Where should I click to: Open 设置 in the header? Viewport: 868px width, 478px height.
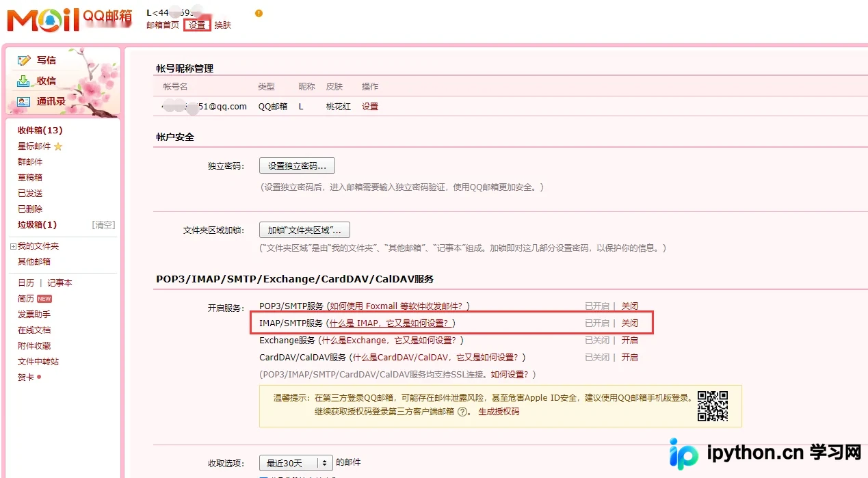pos(197,25)
